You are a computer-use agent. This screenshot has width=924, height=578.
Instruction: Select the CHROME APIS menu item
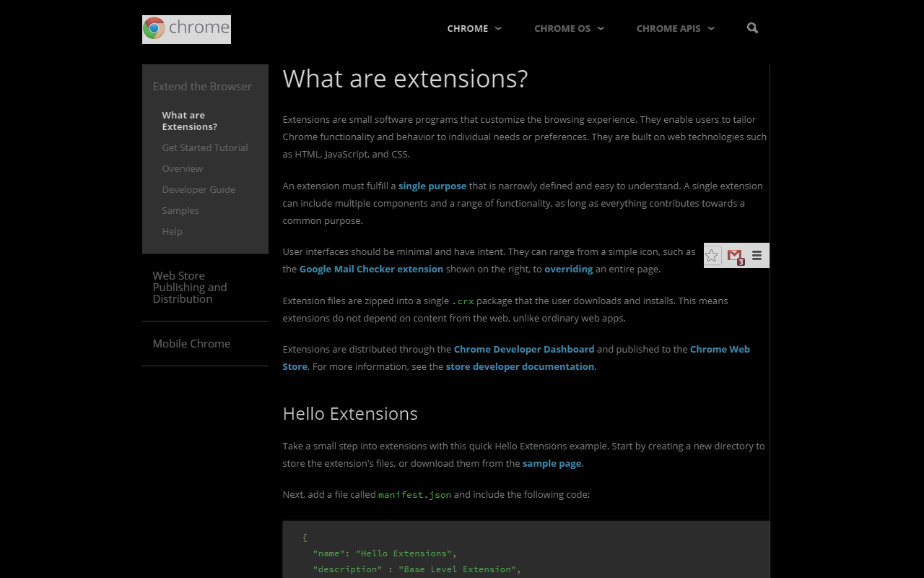[x=668, y=28]
